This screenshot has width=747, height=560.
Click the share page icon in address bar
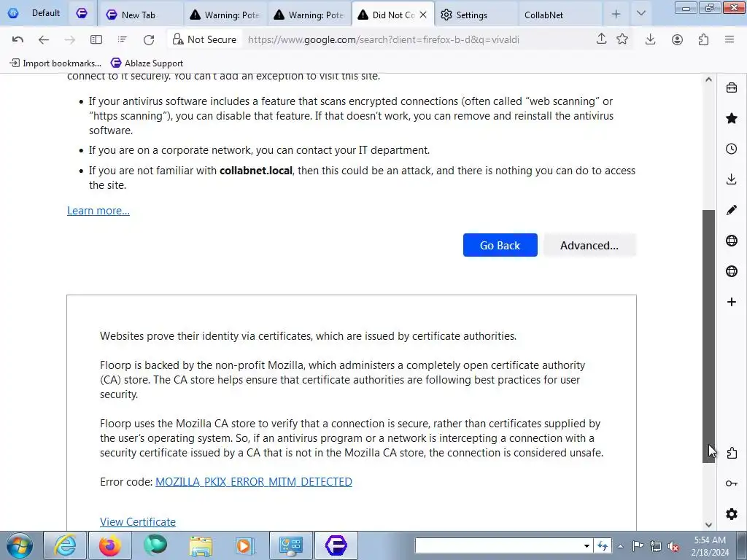pyautogui.click(x=601, y=39)
